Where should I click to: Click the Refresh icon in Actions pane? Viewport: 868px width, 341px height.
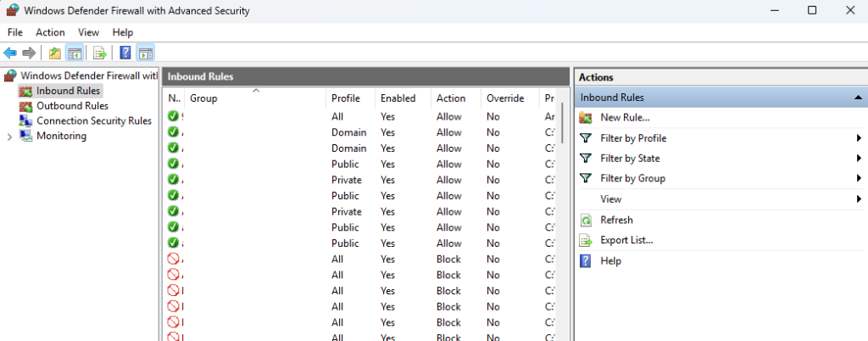(x=586, y=220)
